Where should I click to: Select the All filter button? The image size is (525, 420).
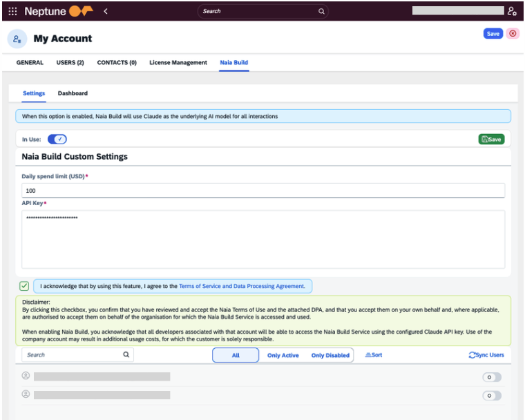click(236, 355)
